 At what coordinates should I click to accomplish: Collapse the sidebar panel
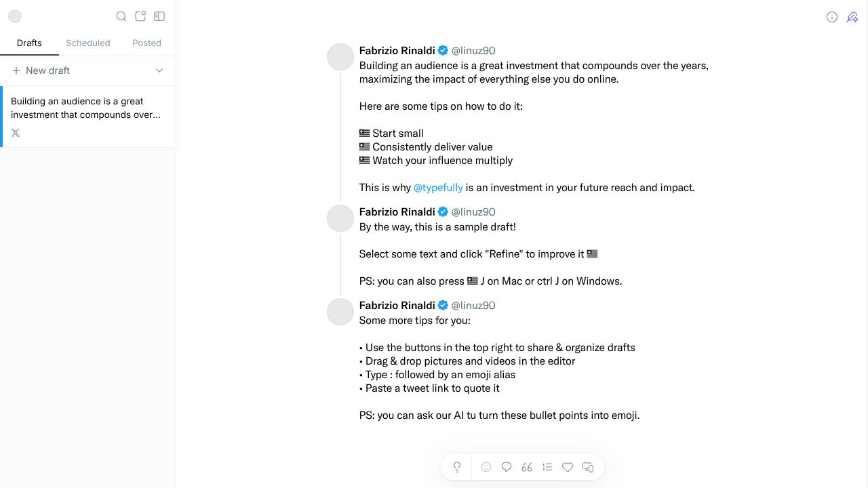point(159,16)
